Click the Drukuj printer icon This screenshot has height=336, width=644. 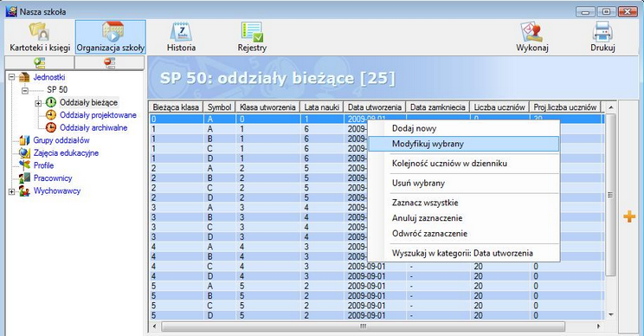tap(602, 32)
